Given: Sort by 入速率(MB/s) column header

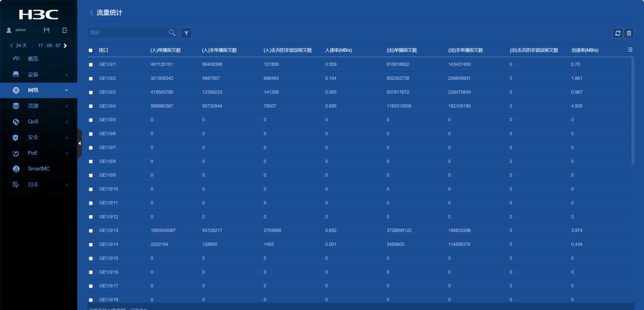Looking at the screenshot, I should pyautogui.click(x=338, y=50).
